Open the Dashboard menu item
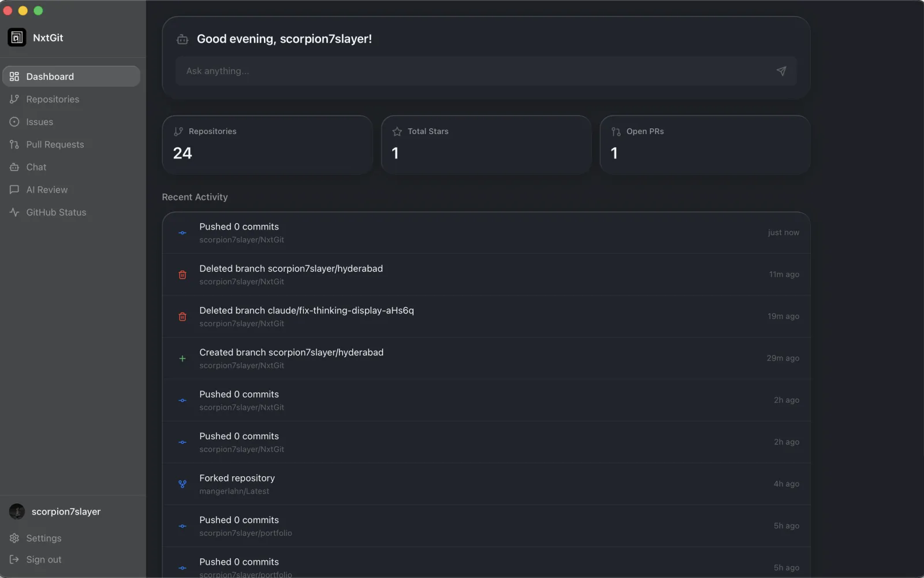924x578 pixels. 72,76
